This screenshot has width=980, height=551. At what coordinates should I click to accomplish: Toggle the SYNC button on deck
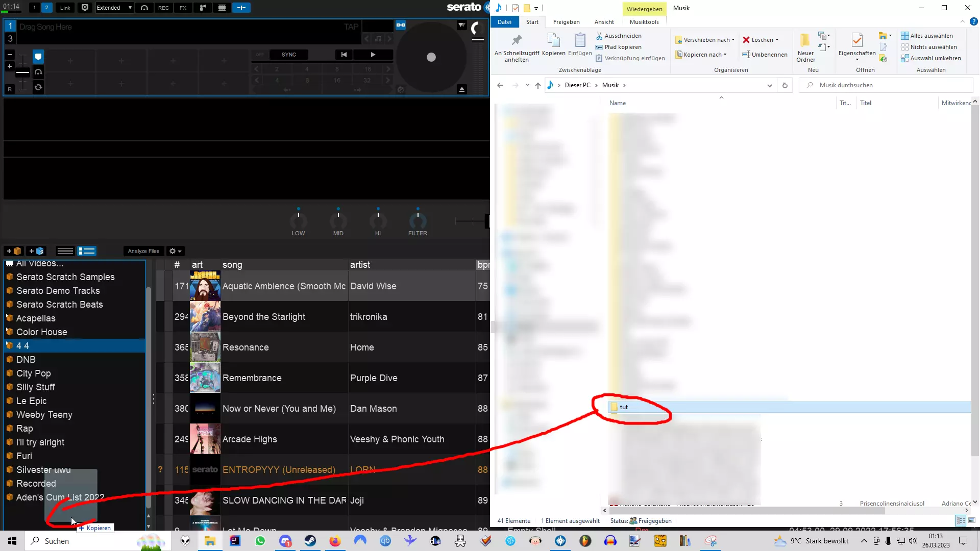(288, 55)
